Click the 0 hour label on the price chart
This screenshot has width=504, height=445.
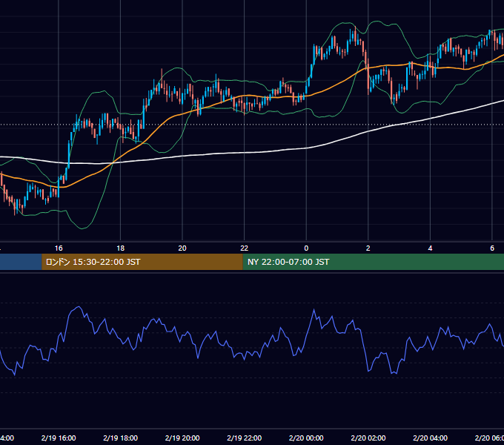click(306, 248)
